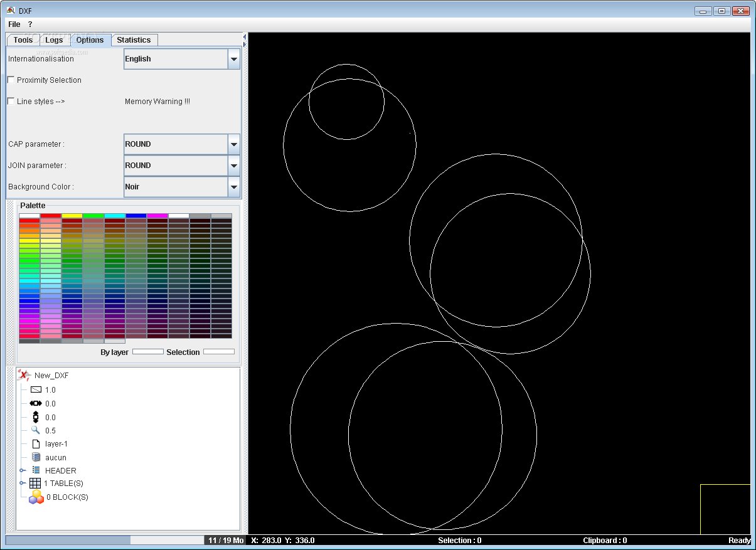
Task: Enable the Proximity Selection checkbox
Action: [11, 80]
